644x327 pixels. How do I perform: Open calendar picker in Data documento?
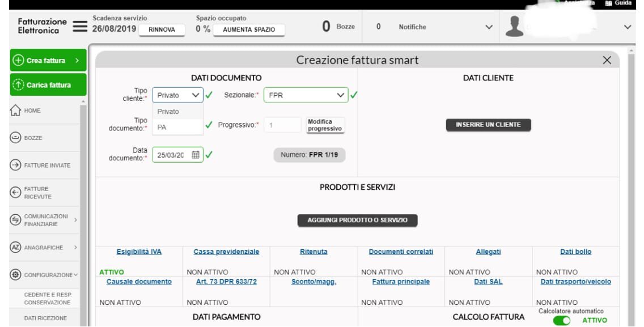click(196, 155)
